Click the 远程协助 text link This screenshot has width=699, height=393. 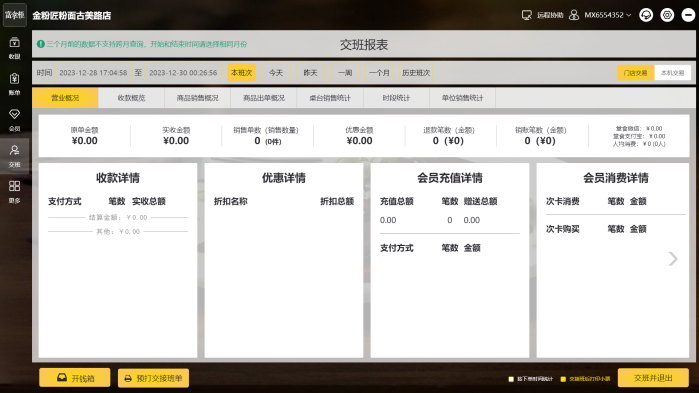point(550,15)
